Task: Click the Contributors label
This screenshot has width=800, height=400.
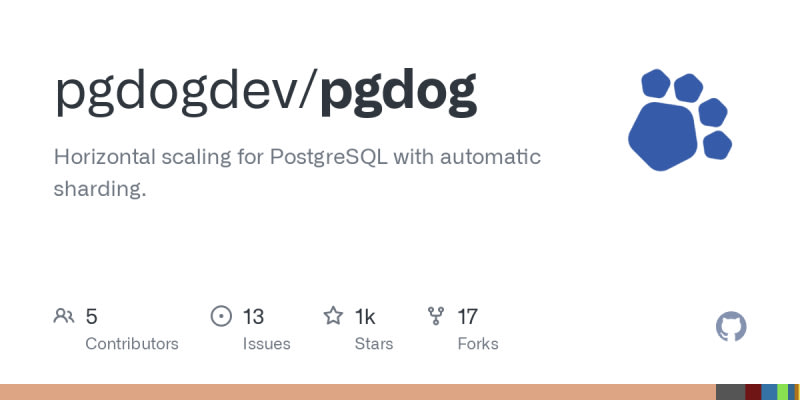Action: pos(132,344)
